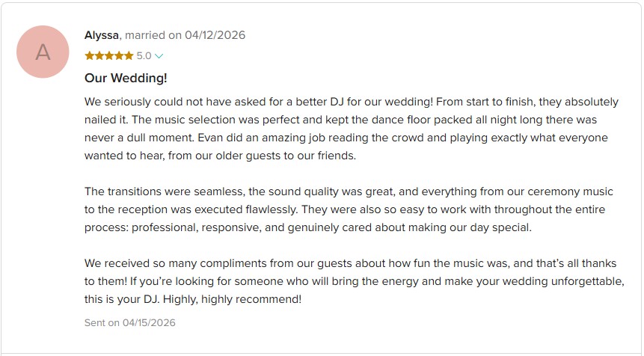Click the married on 04/12/2026 date
This screenshot has width=644, height=356.
(185, 35)
